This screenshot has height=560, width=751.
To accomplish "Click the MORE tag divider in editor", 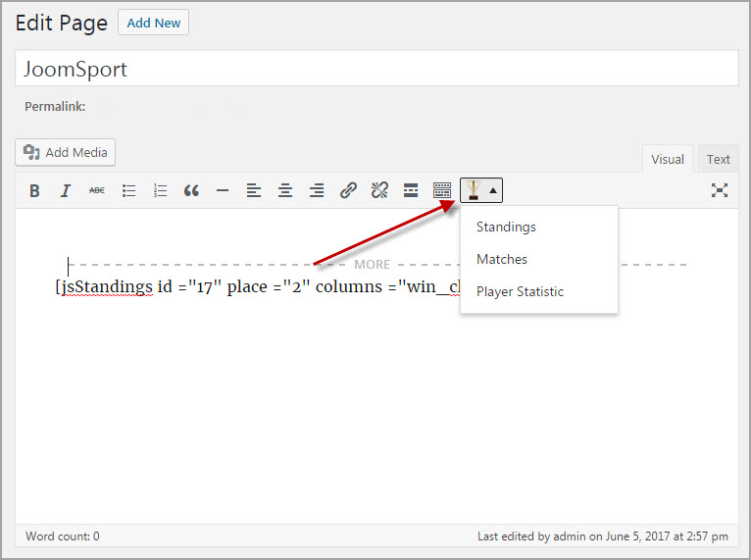I will point(372,265).
